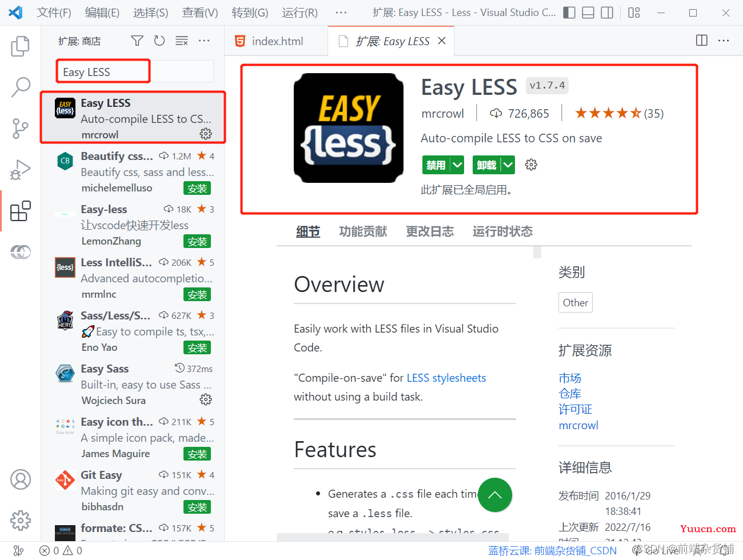Open the Accounts icon in activity bar

click(x=21, y=479)
